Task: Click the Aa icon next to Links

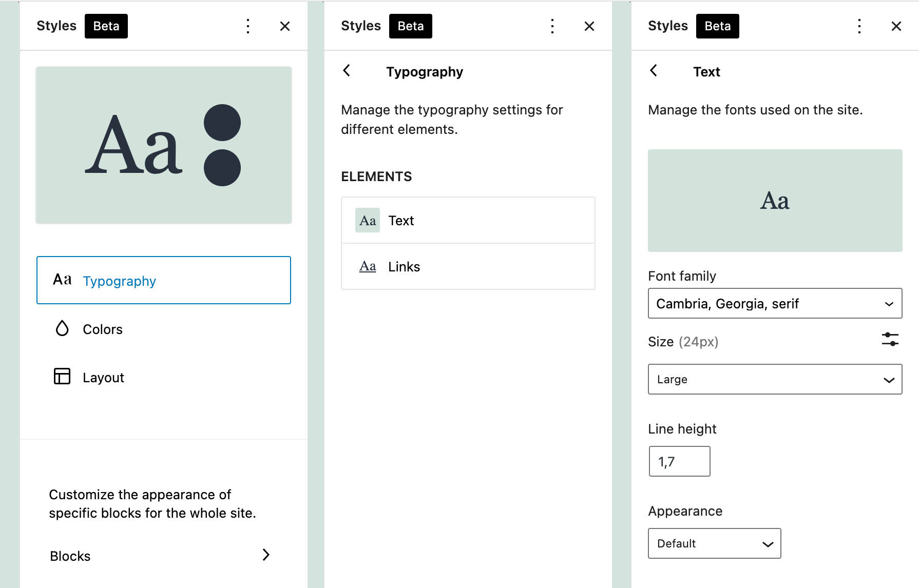Action: (368, 266)
